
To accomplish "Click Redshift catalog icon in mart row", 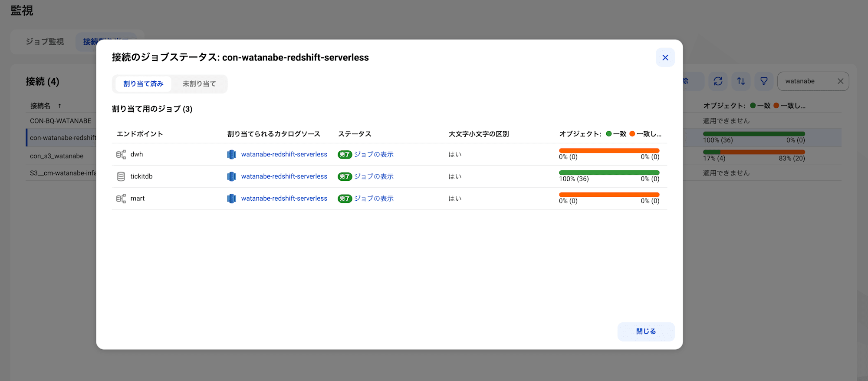I will (232, 199).
